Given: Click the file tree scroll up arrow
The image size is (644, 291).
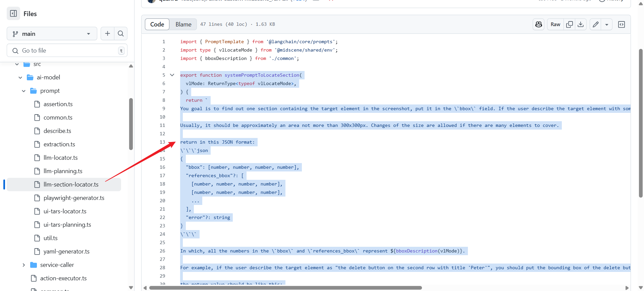Looking at the screenshot, I should 131,66.
